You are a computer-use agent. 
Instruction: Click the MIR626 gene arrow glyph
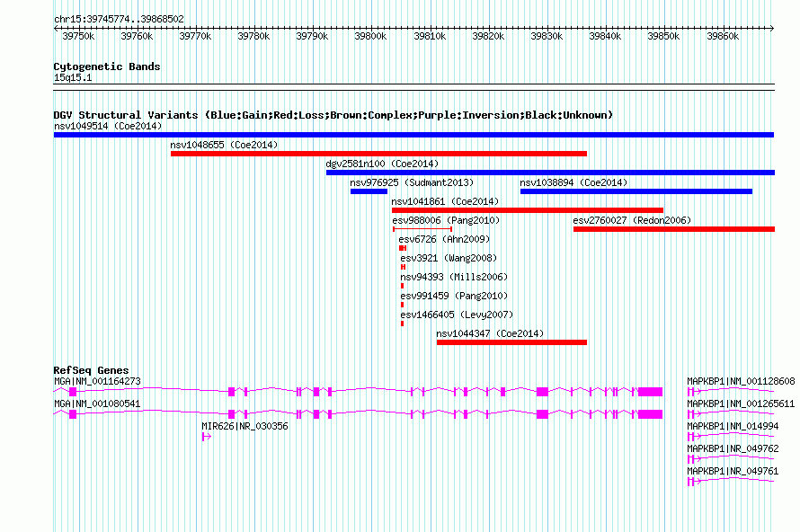(x=207, y=437)
